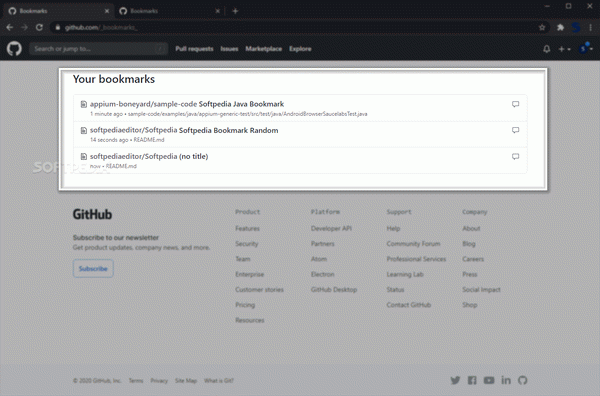Open Customer stories link
The height and width of the screenshot is (396, 600).
(x=259, y=290)
